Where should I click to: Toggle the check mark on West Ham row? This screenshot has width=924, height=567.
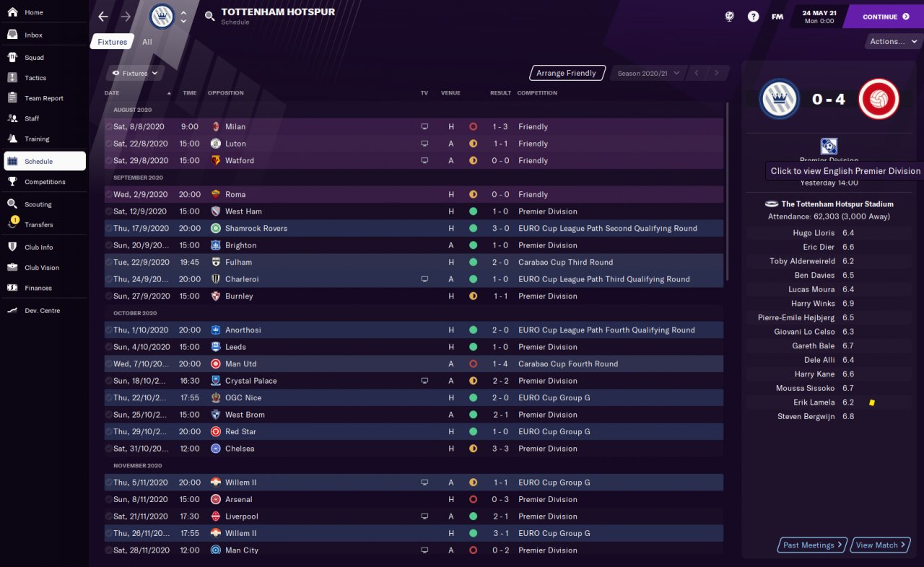coord(109,211)
